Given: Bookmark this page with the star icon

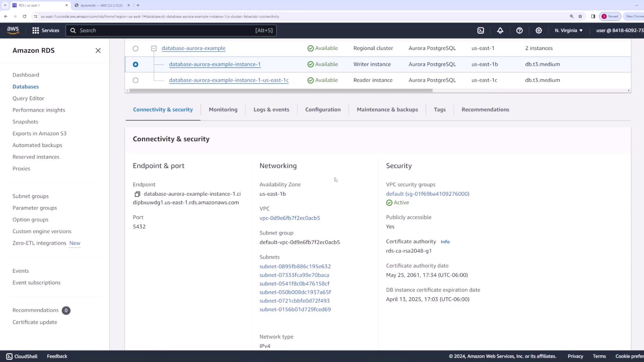Looking at the screenshot, I should point(580,16).
